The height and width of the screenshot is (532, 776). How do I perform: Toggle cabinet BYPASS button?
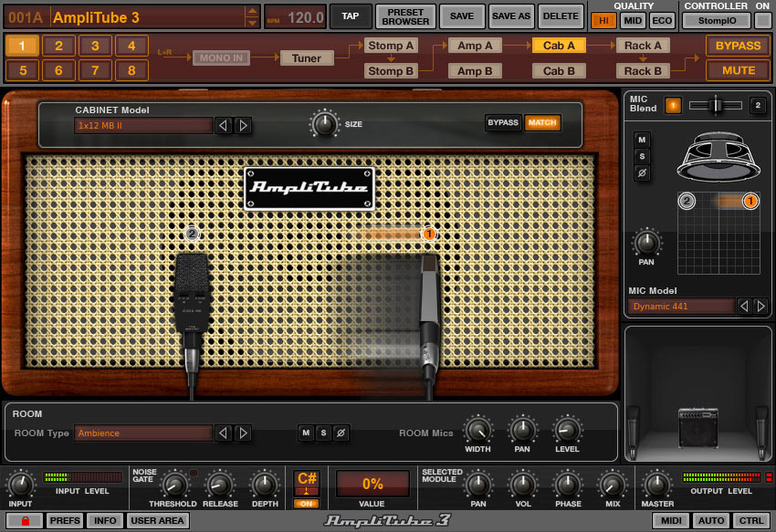[x=503, y=122]
